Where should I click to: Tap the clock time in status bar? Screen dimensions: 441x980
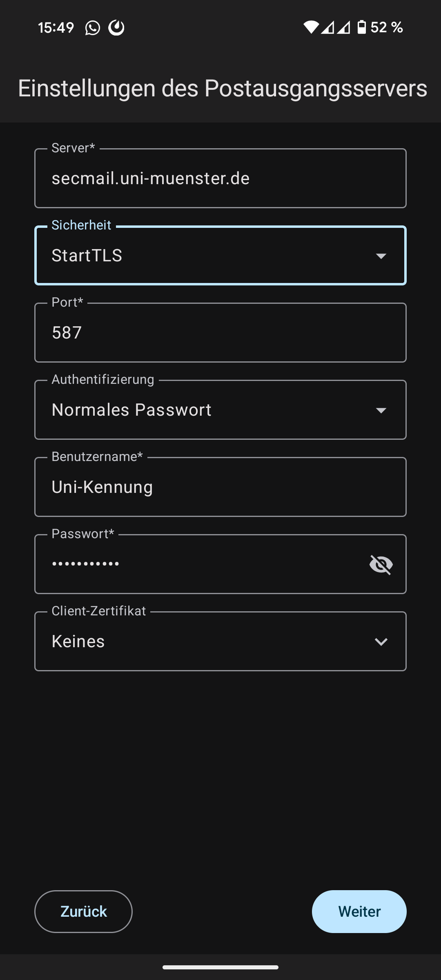click(56, 28)
